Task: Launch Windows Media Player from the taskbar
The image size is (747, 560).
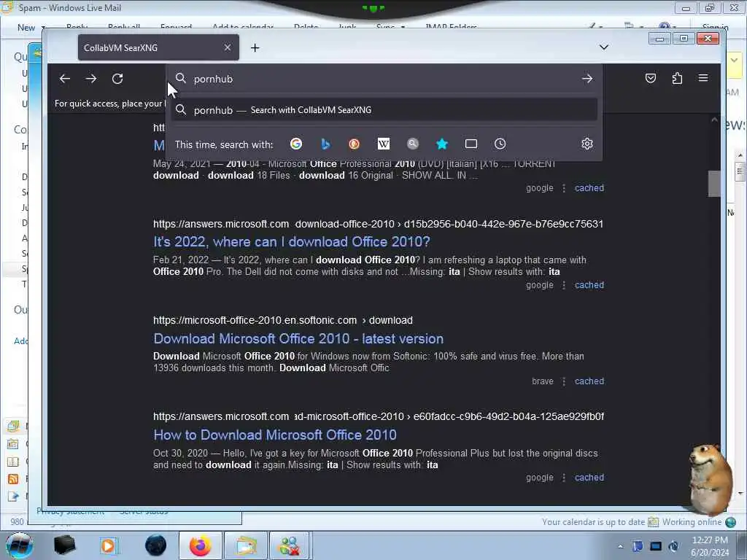Action: point(108,545)
